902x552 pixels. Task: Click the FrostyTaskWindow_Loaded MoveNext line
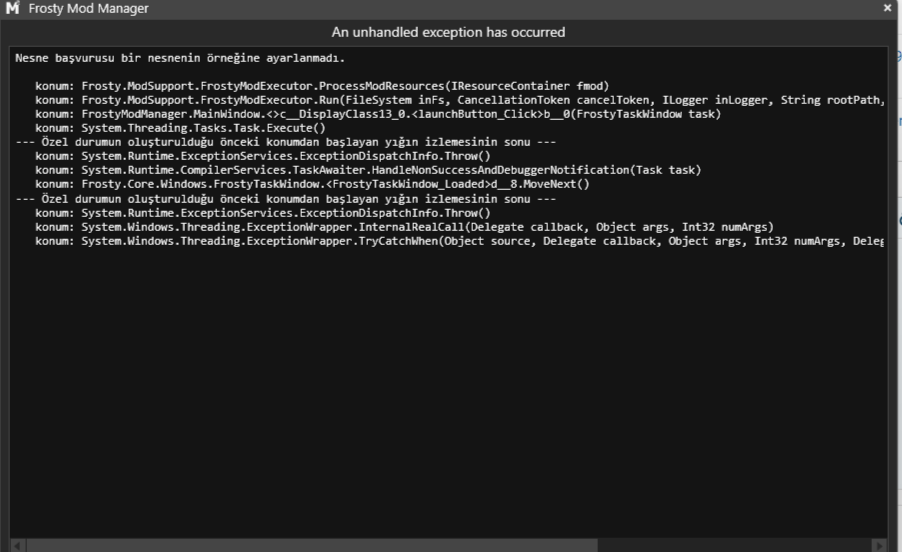coord(310,184)
